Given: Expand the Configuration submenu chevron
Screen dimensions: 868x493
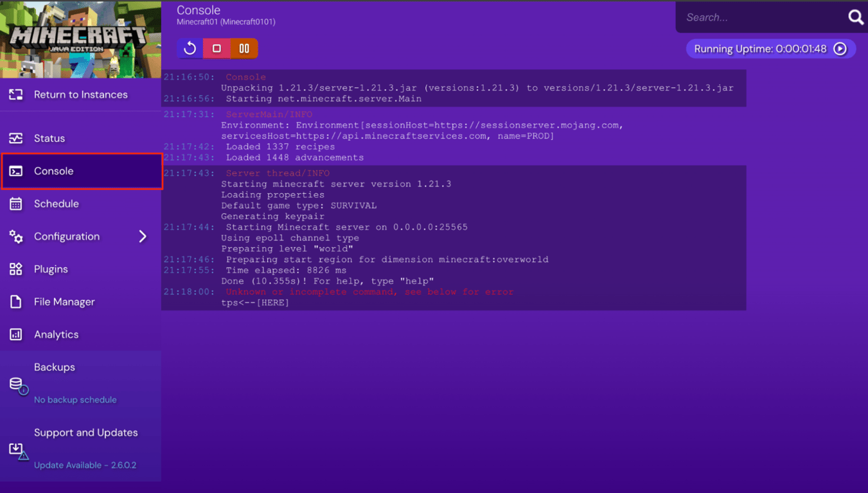Looking at the screenshot, I should [x=143, y=236].
